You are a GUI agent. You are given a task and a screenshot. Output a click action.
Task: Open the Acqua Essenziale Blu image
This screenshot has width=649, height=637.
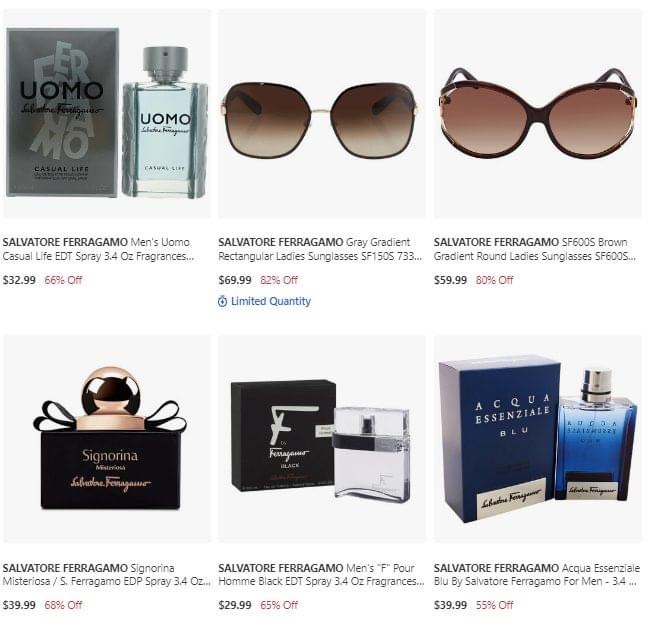pyautogui.click(x=538, y=439)
